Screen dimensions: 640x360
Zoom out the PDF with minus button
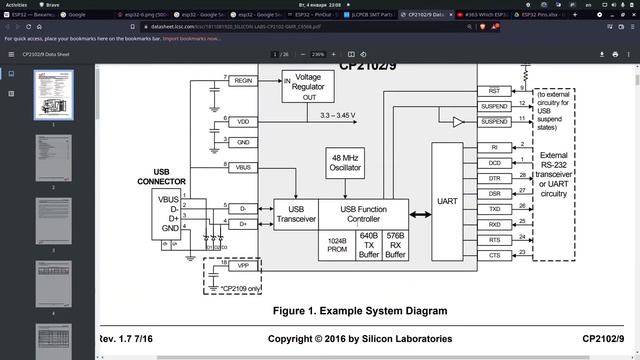(x=303, y=54)
